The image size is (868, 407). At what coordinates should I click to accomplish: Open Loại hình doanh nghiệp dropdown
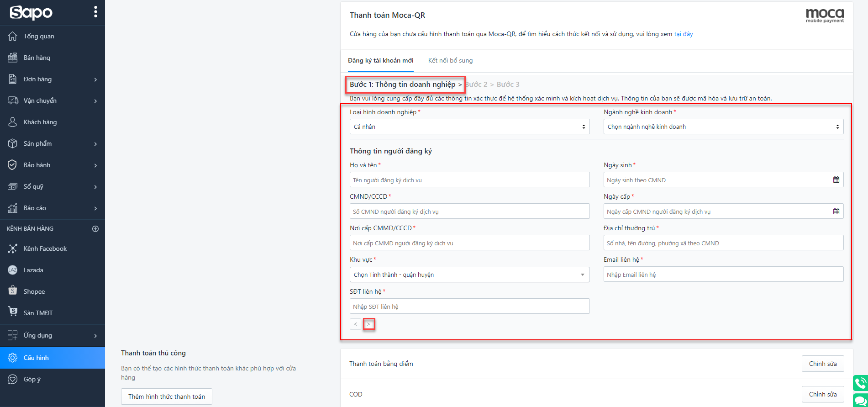pos(469,127)
